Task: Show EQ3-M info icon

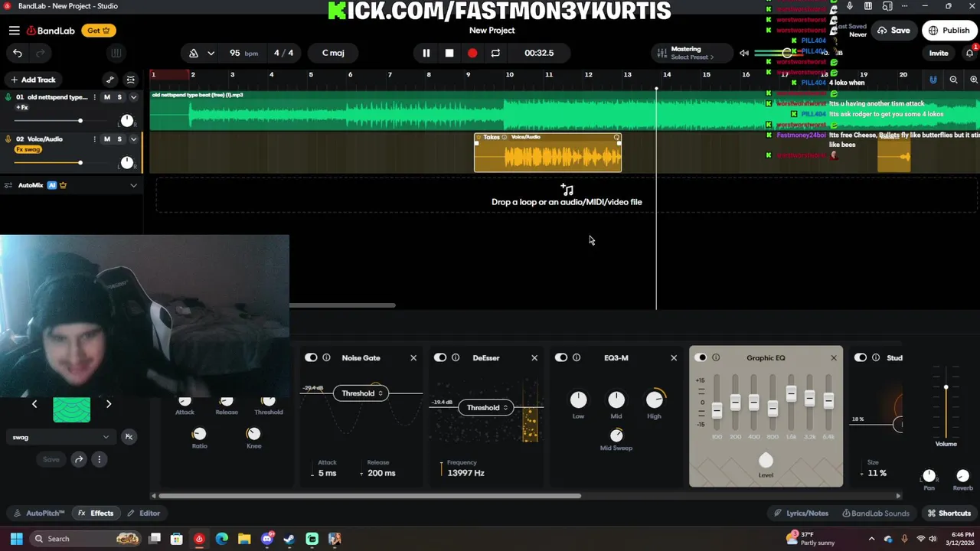Action: [x=577, y=357]
